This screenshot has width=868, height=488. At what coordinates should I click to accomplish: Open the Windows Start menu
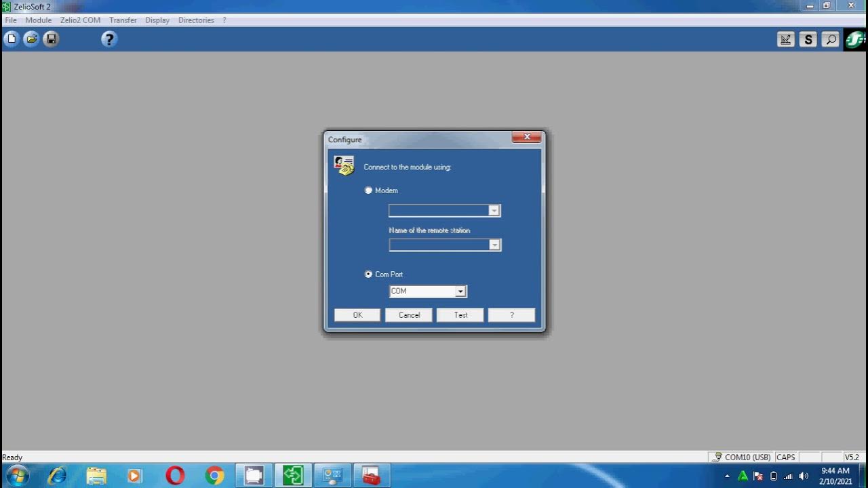pos(16,476)
